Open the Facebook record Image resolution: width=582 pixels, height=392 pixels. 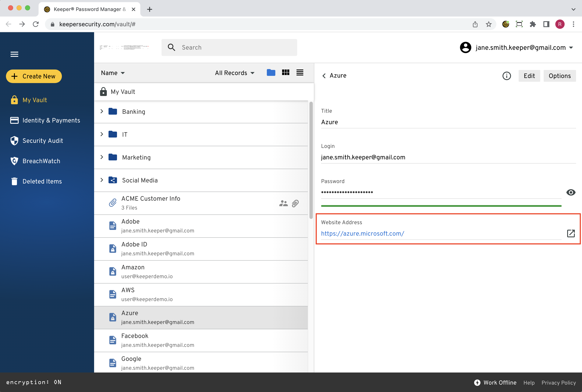pyautogui.click(x=201, y=341)
